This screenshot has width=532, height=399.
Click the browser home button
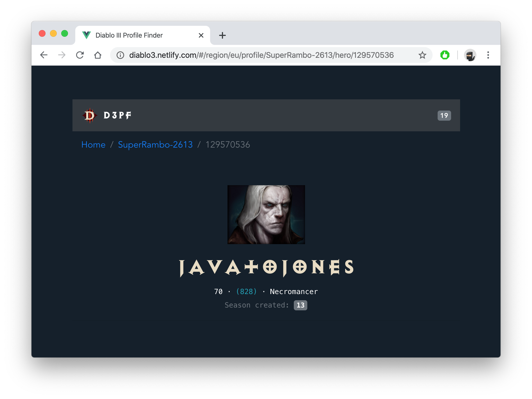98,55
